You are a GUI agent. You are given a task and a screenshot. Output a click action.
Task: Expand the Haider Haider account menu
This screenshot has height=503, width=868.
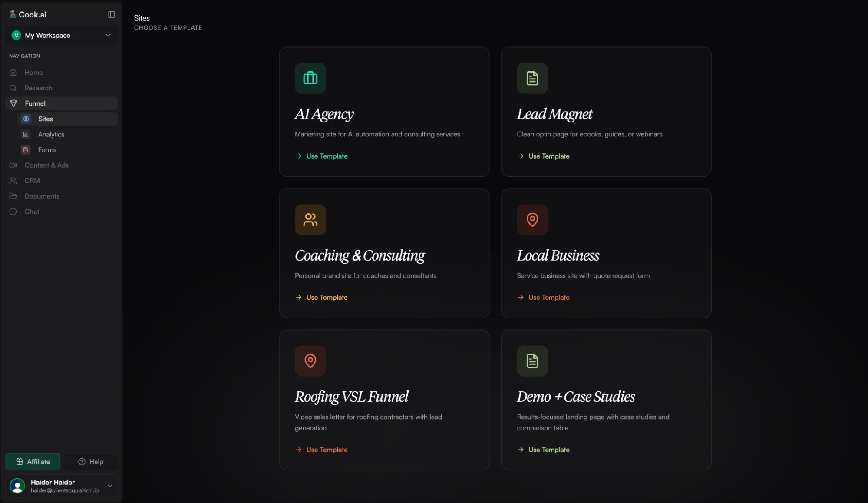pos(110,486)
